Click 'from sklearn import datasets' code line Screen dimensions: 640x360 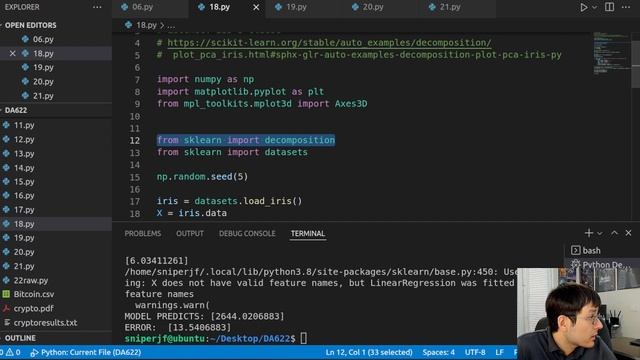click(x=232, y=152)
